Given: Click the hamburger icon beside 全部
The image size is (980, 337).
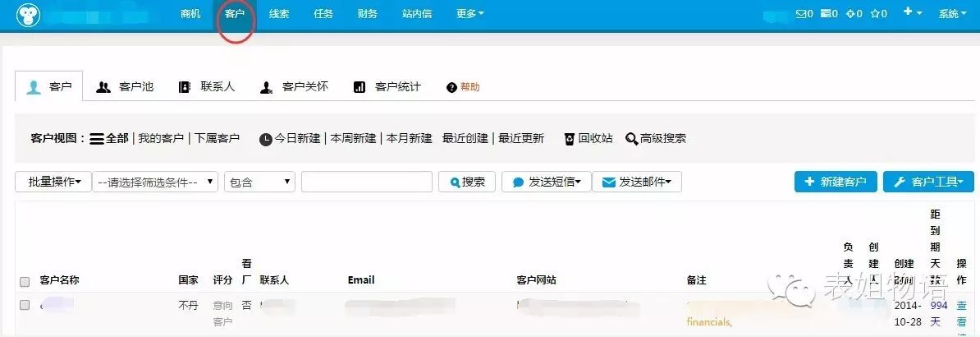Looking at the screenshot, I should pos(96,139).
